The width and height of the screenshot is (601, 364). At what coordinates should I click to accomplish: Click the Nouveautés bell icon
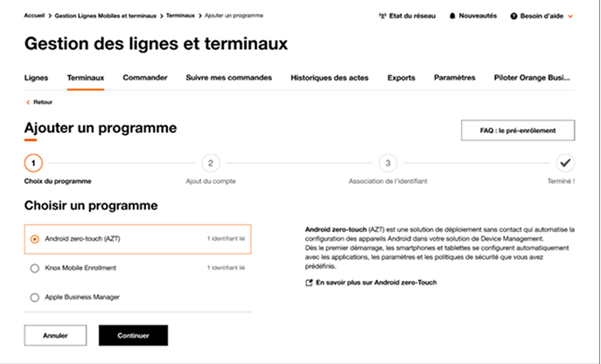click(x=452, y=16)
